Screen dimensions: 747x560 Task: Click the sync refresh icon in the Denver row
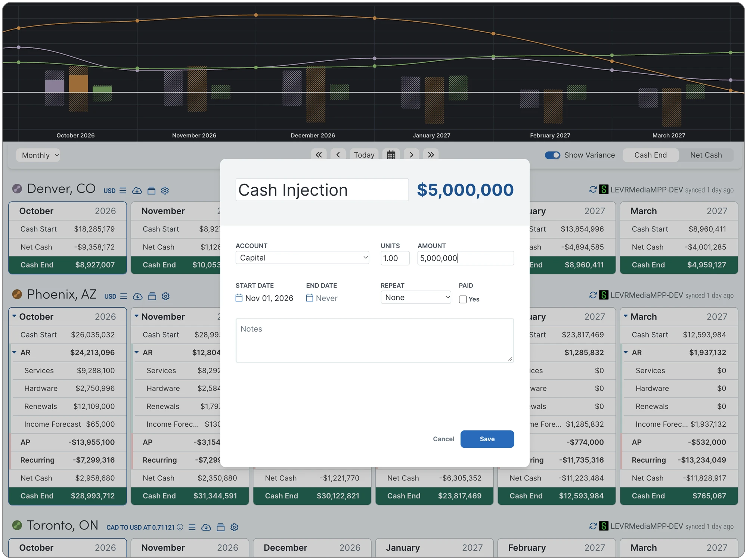593,190
